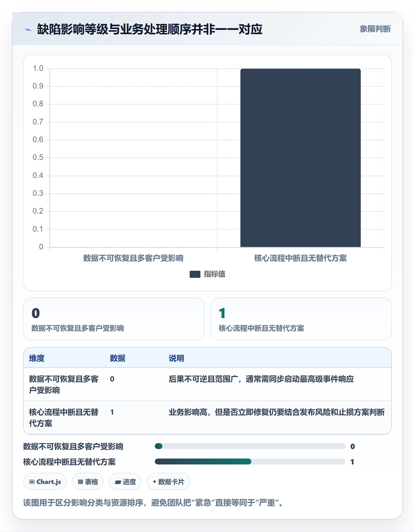Toggle the 指标值 legend color box
Viewport: 415px width, 532px height.
pyautogui.click(x=195, y=274)
